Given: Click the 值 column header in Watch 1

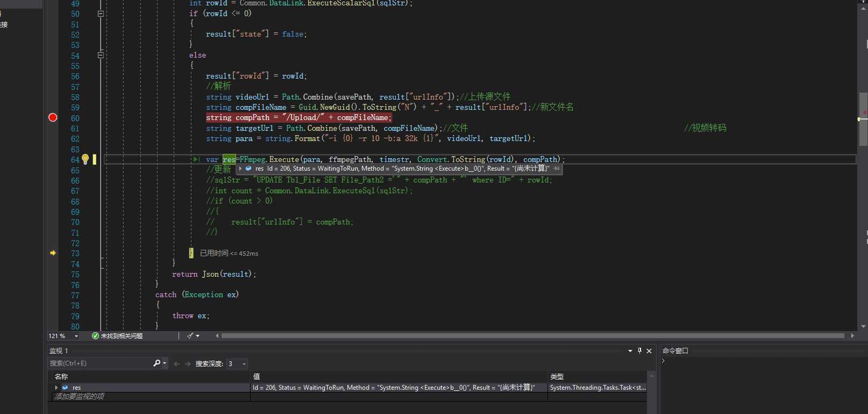Looking at the screenshot, I should (257, 376).
